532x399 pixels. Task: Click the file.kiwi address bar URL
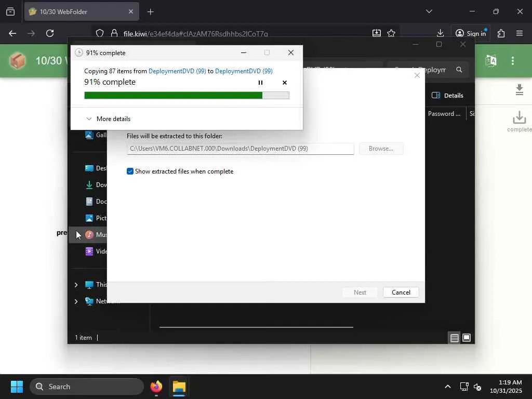point(196,34)
